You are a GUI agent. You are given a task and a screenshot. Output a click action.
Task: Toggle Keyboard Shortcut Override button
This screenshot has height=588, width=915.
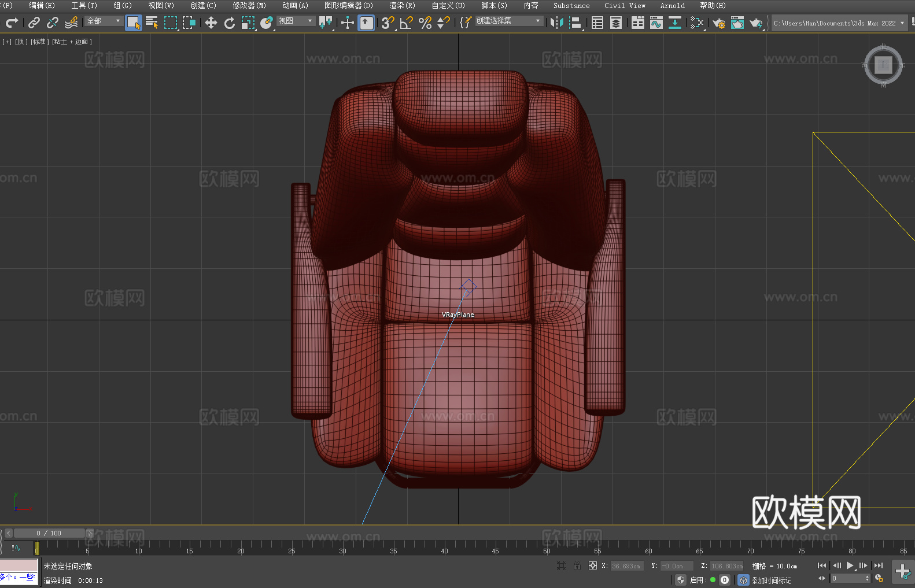tap(366, 23)
